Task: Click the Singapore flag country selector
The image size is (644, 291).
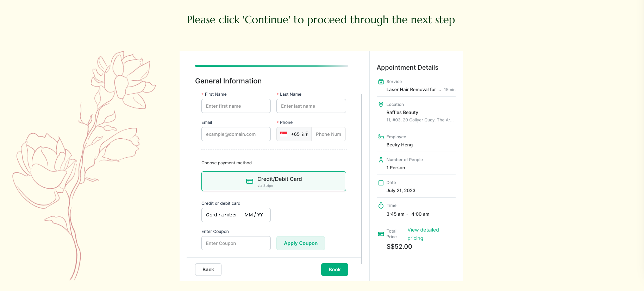Action: [284, 134]
